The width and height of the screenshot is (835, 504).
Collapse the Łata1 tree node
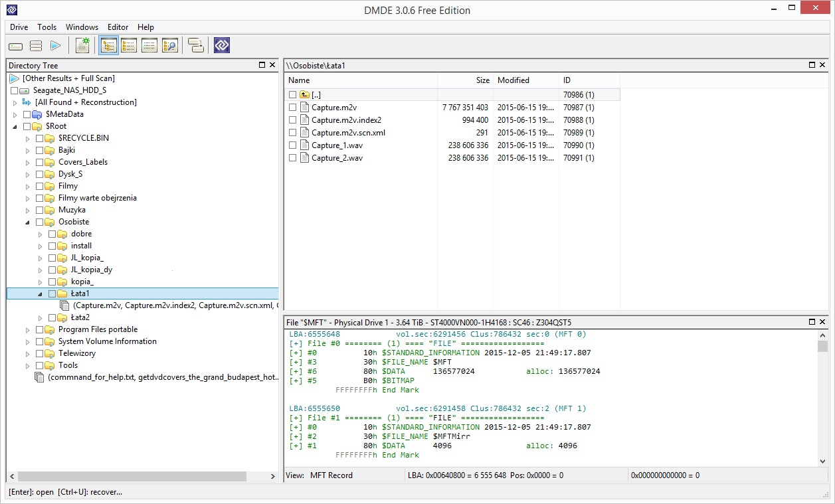point(41,294)
